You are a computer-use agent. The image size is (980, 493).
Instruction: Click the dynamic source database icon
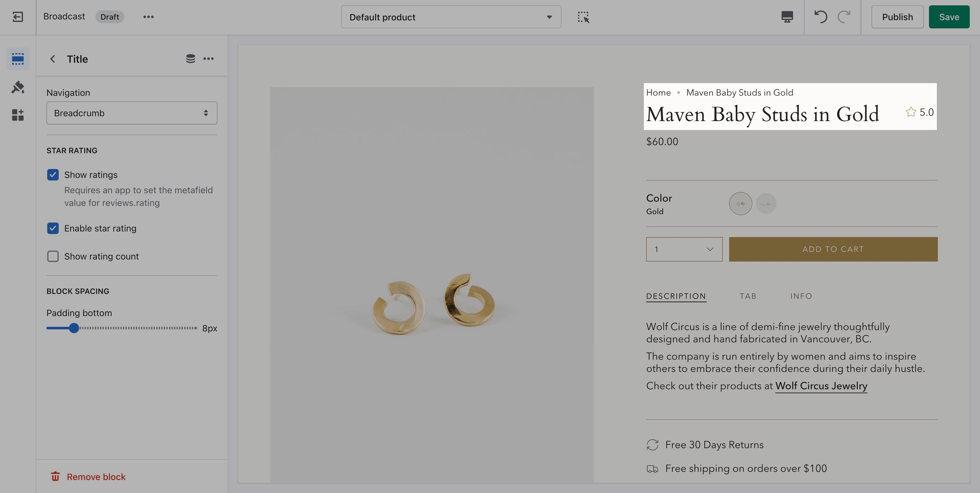[190, 59]
